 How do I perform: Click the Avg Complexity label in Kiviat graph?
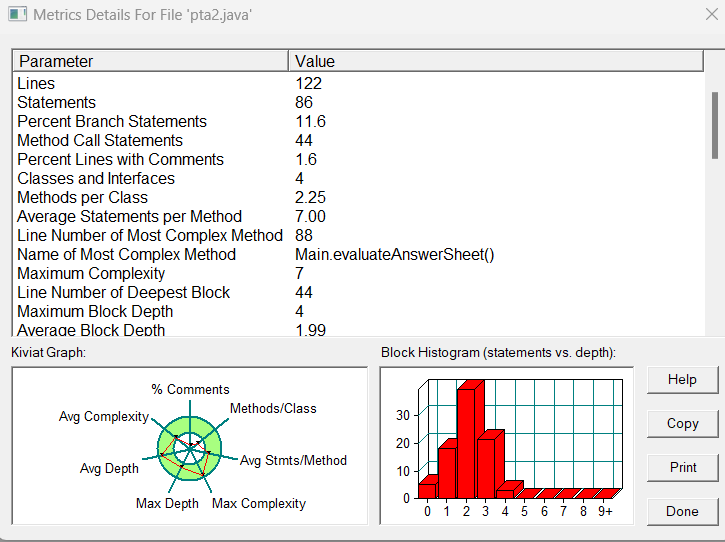click(x=104, y=417)
